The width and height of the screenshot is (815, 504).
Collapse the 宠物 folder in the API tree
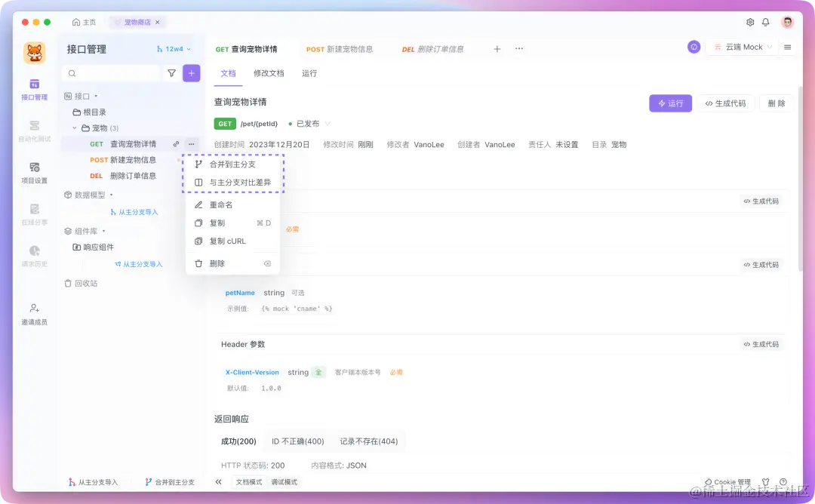[x=73, y=128]
